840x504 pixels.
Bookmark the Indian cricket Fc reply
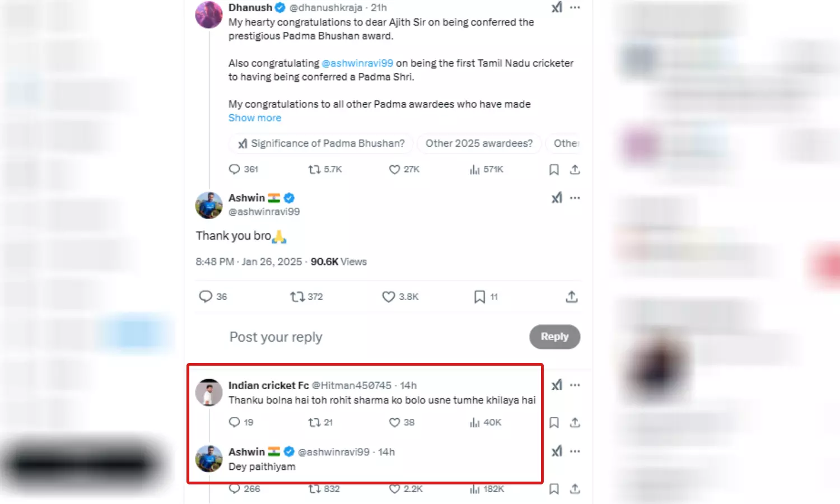click(554, 423)
